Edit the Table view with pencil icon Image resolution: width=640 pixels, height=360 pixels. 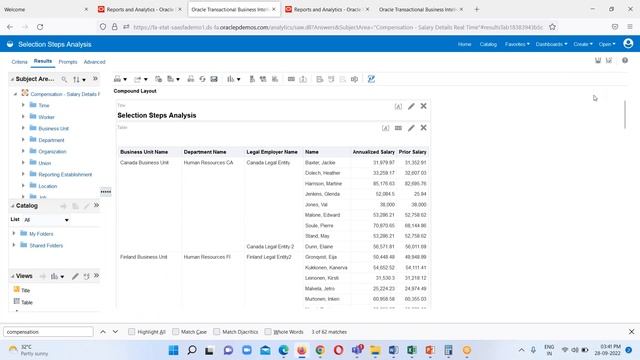tap(411, 128)
